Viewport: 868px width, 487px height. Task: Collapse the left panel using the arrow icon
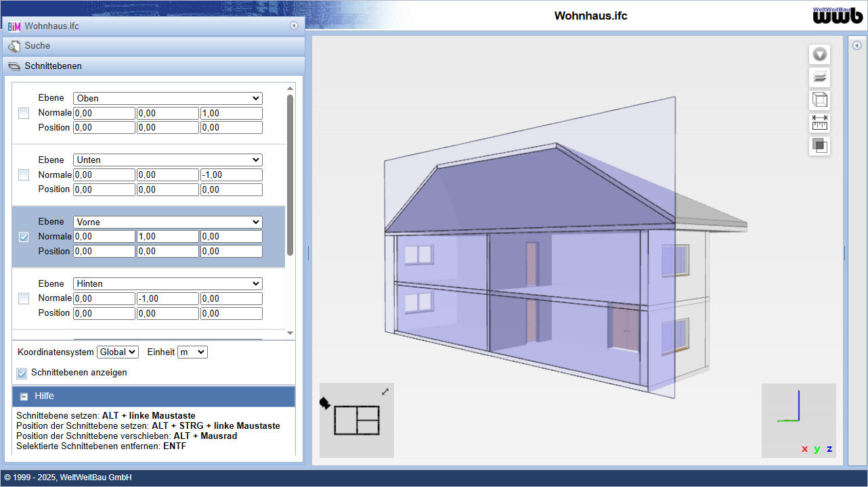click(x=294, y=26)
